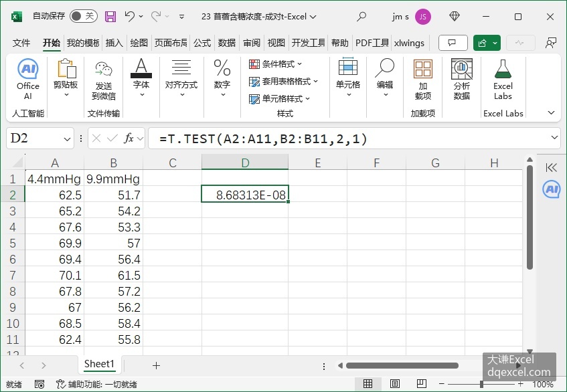The height and width of the screenshot is (392, 567).
Task: Select cell A2 containing 62.5
Action: click(54, 195)
